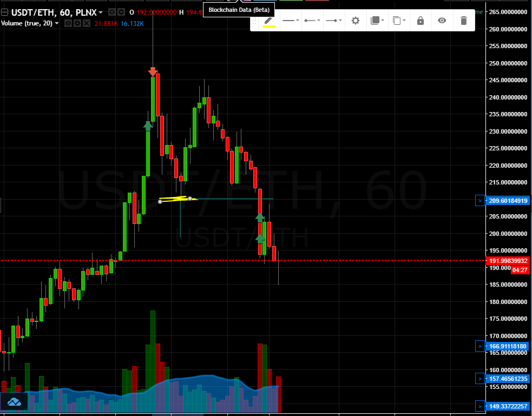Expand the Volume (true, 20) indicator dropdown
The height and width of the screenshot is (416, 532).
57,23
